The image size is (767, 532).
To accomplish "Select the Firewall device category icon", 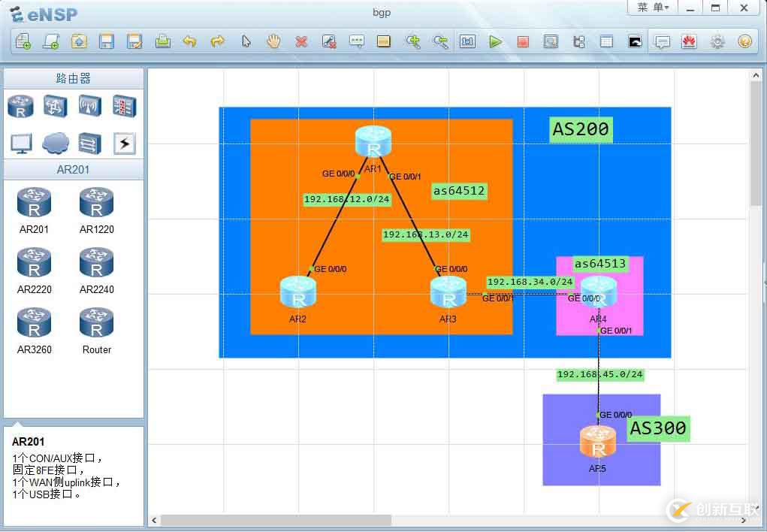I will tap(124, 106).
